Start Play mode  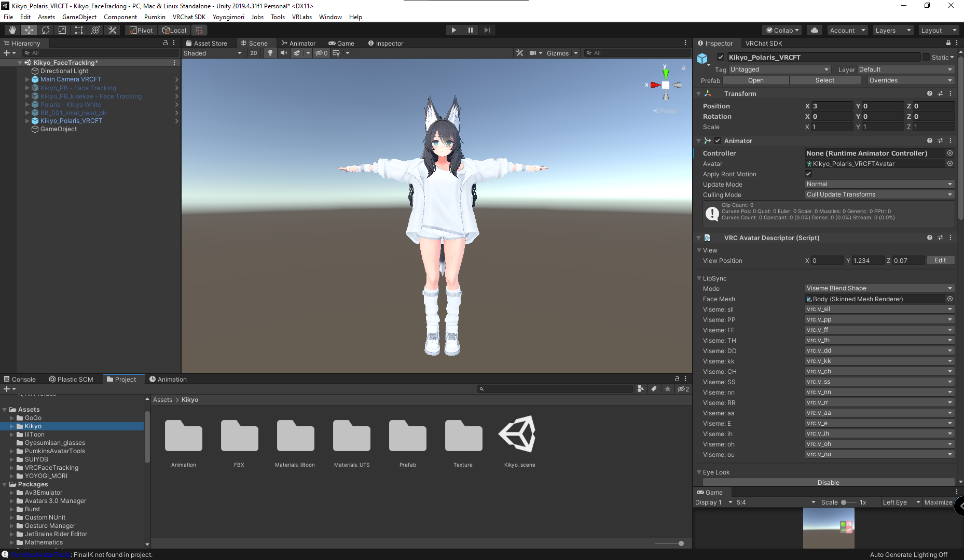point(453,30)
